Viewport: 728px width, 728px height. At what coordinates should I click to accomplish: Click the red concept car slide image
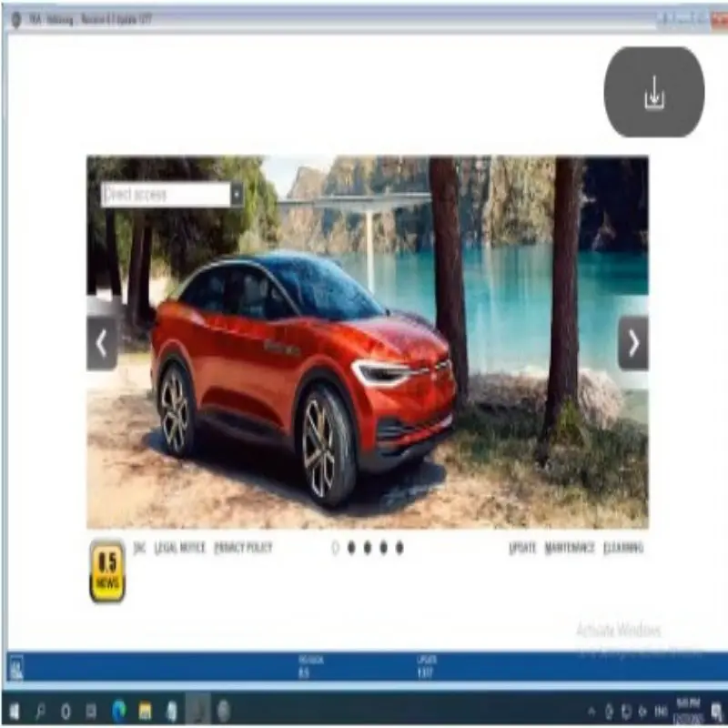pyautogui.click(x=368, y=343)
